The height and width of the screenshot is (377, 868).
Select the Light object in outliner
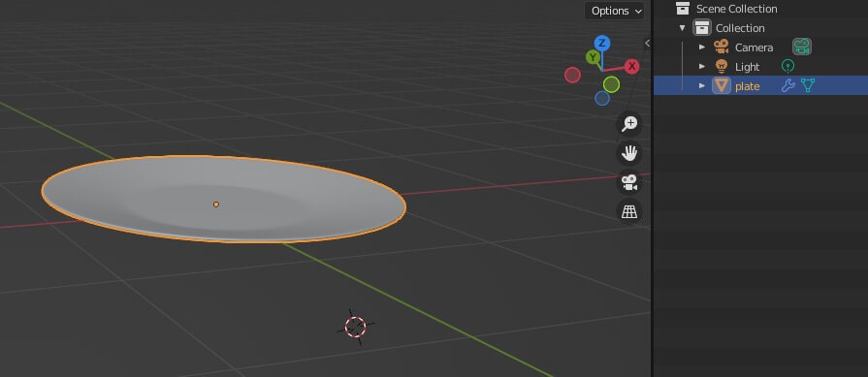748,67
